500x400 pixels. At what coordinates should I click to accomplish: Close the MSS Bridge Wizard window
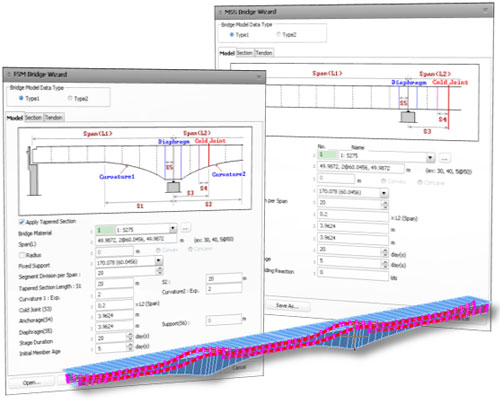tap(485, 10)
